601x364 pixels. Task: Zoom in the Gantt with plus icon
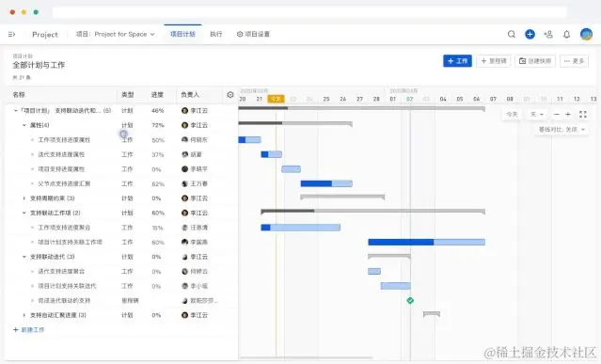(568, 114)
